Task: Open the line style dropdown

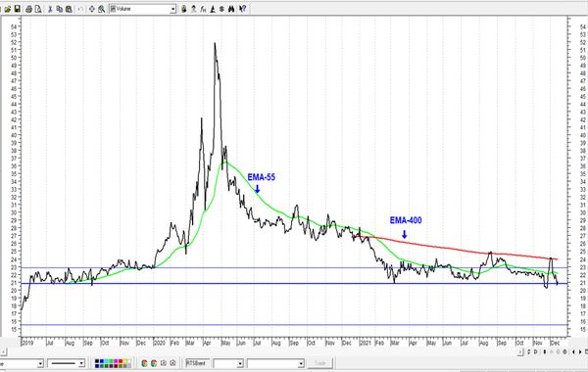Action: click(66, 363)
